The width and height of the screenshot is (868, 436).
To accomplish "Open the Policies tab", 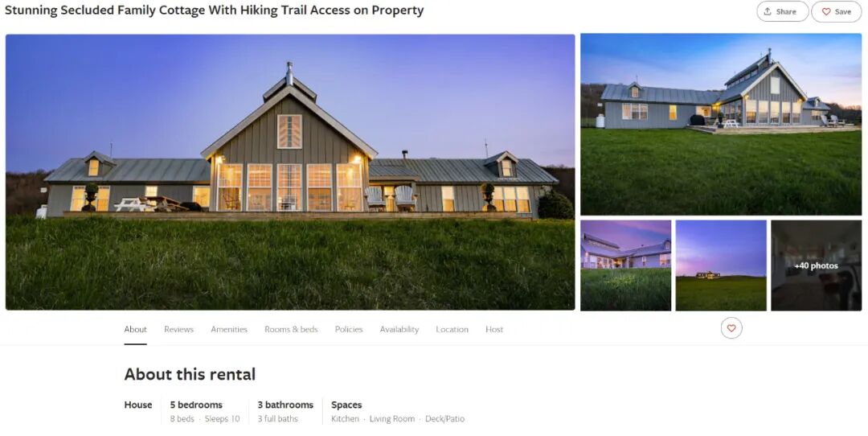I will click(x=349, y=329).
